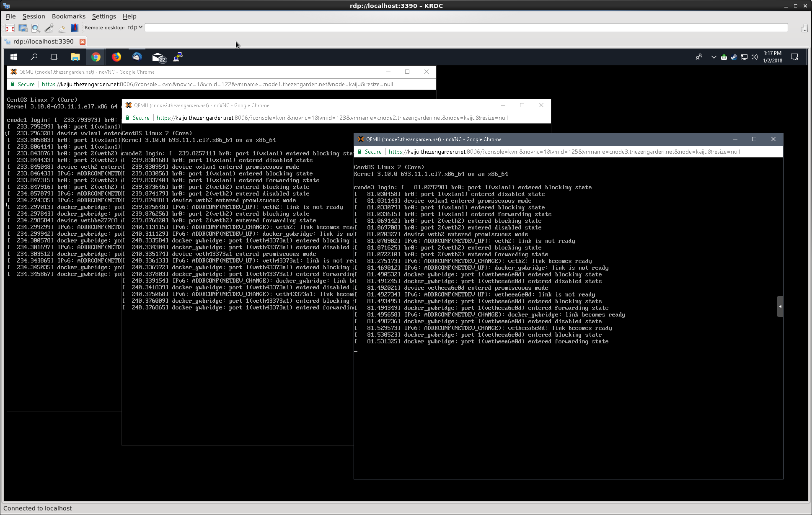The height and width of the screenshot is (515, 812).
Task: Click the KRDC grab keys wrench icon
Action: pyautogui.click(x=49, y=28)
